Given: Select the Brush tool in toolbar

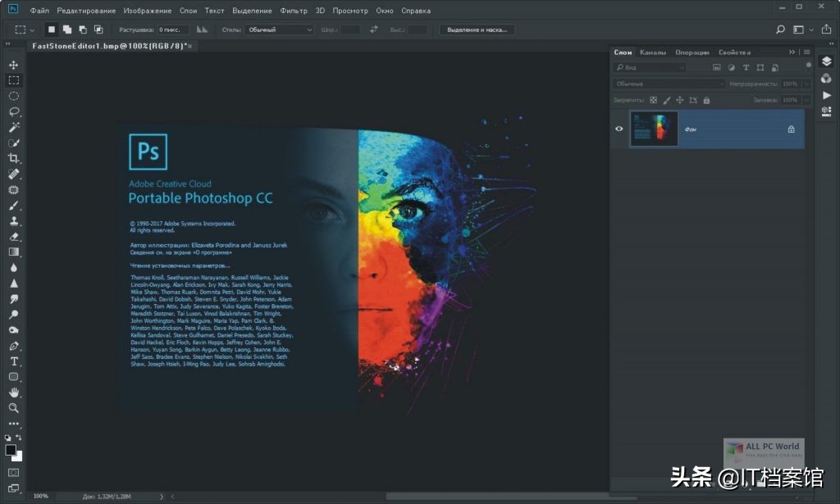Looking at the screenshot, I should point(14,206).
